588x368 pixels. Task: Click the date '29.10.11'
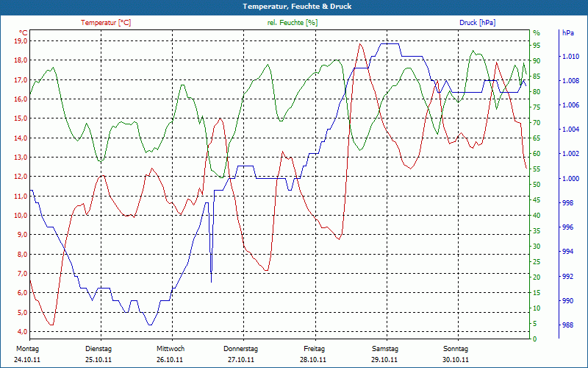384,360
